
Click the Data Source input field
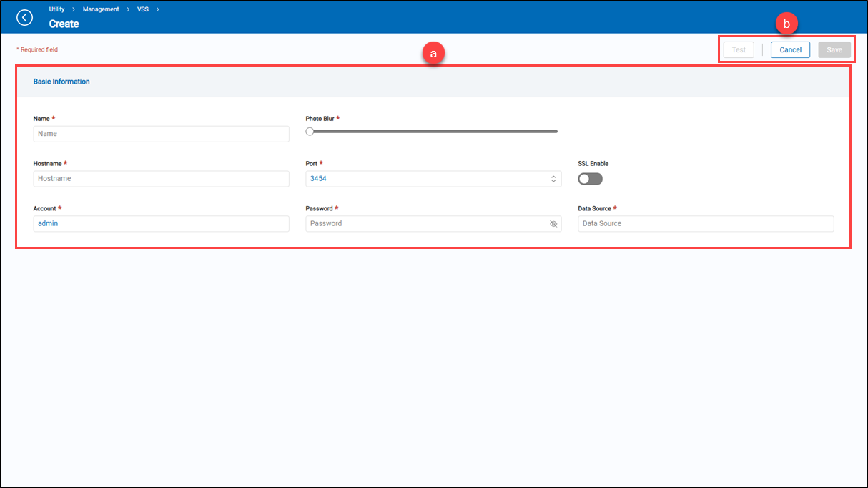705,224
